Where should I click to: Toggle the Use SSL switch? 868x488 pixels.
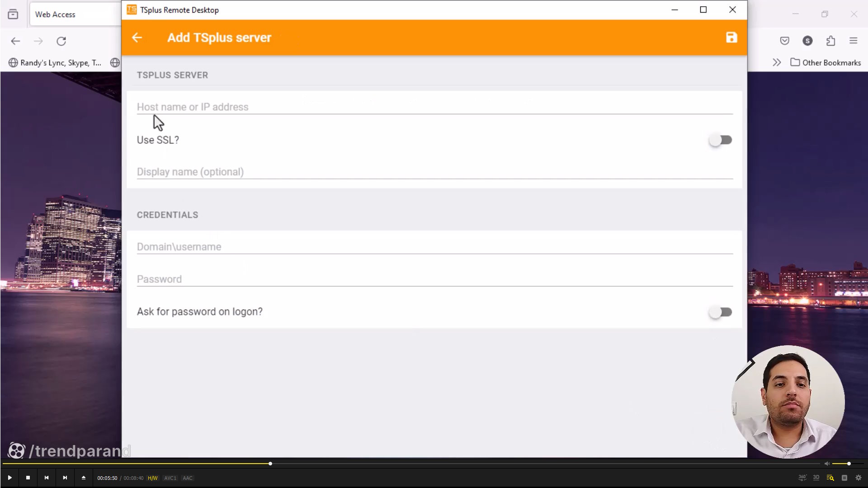coord(720,140)
